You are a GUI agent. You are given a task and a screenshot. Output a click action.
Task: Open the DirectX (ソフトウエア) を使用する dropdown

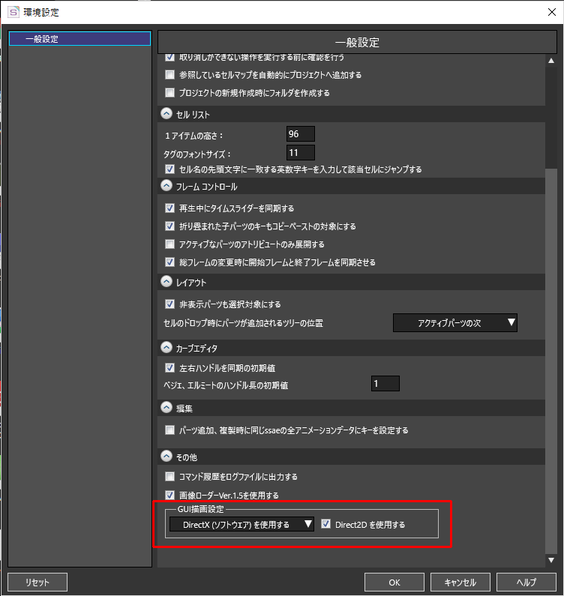[241, 525]
